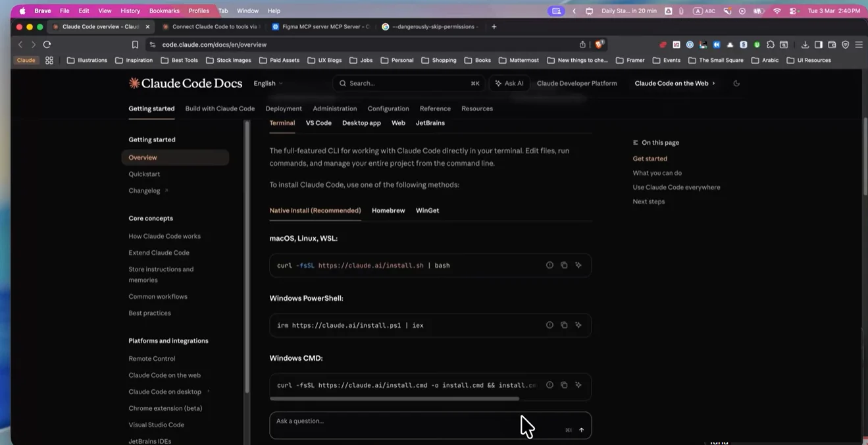Open the Stock Images bookmarks folder
The image size is (868, 445).
[x=229, y=60]
